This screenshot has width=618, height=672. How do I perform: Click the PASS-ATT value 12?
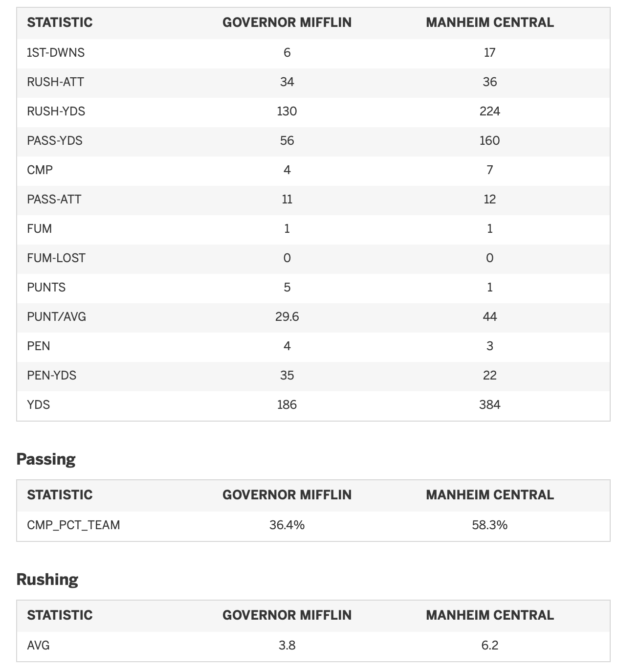point(490,199)
